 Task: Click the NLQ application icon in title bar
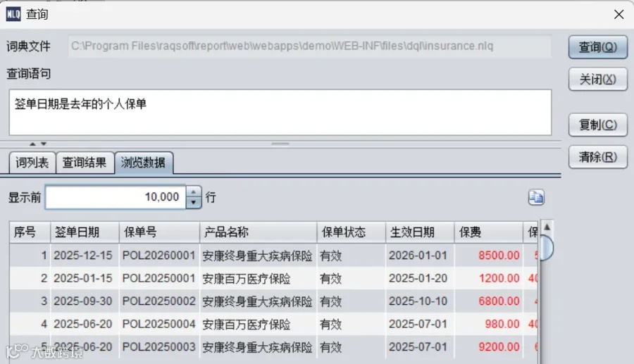[13, 15]
